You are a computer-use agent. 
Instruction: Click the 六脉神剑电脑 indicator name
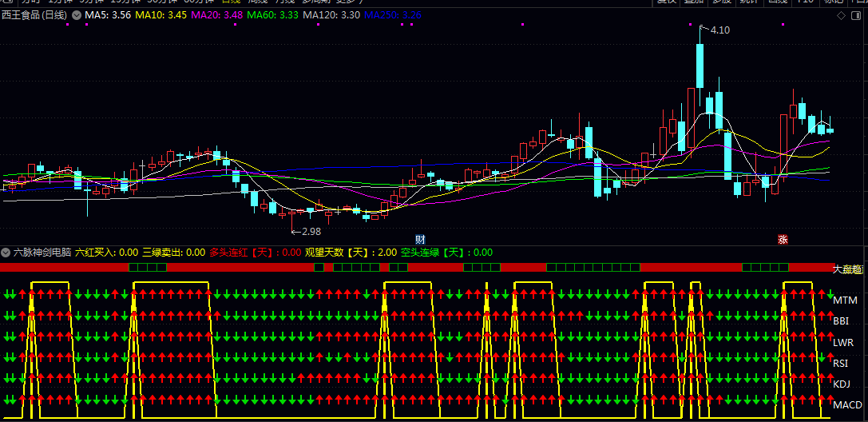(x=42, y=252)
